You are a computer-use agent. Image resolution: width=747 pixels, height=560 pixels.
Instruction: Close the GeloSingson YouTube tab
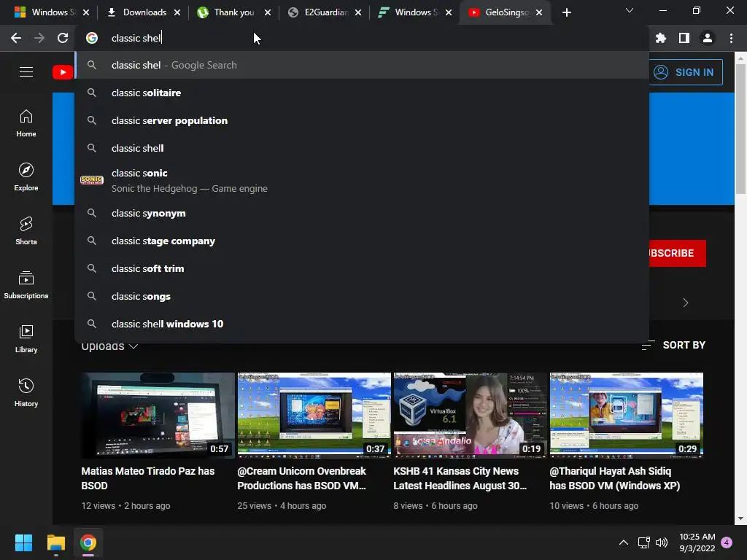(539, 12)
